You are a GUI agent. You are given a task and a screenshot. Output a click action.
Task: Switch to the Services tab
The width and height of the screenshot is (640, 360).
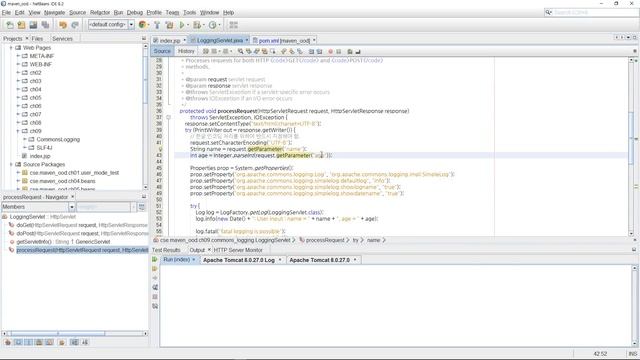click(62, 39)
